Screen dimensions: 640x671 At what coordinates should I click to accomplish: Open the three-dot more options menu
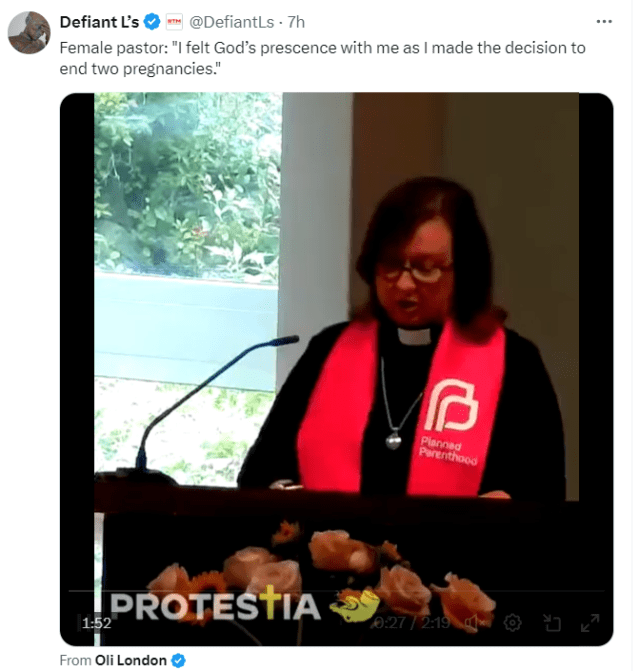[x=604, y=21]
